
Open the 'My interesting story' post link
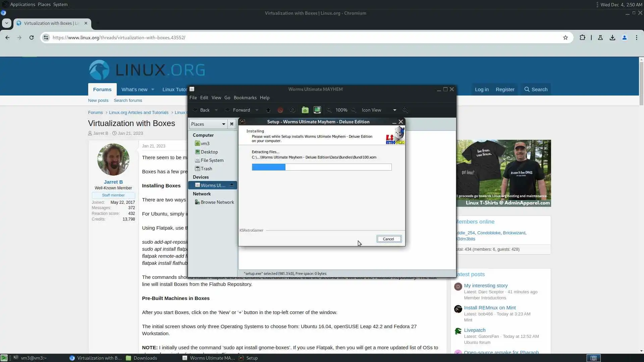pos(485,286)
